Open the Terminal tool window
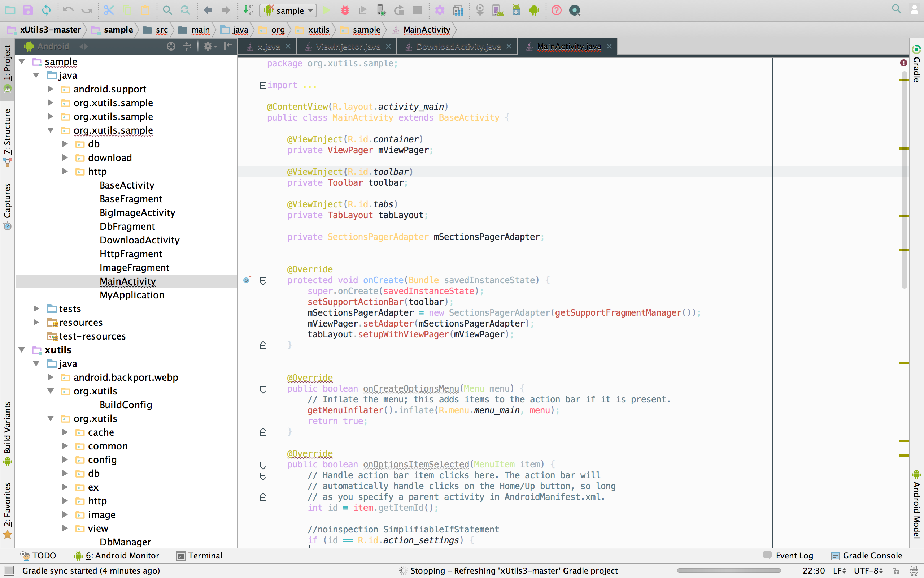 tap(200, 556)
